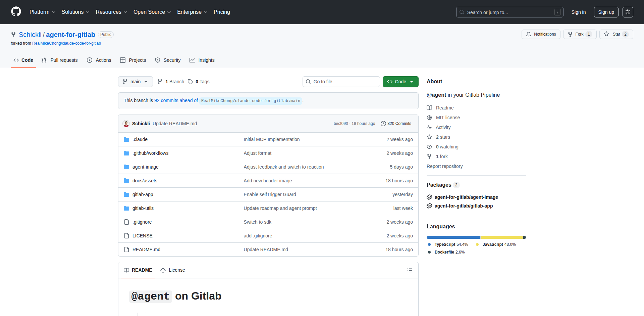The width and height of the screenshot is (644, 316).
Task: Click the history clock icon by 320 Commits
Action: coord(383,124)
